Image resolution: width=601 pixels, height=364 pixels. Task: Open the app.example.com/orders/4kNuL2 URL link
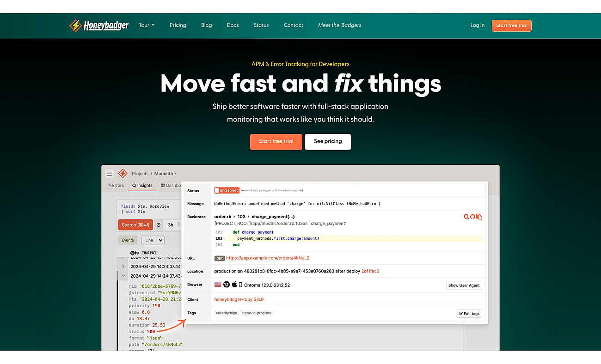(x=268, y=258)
